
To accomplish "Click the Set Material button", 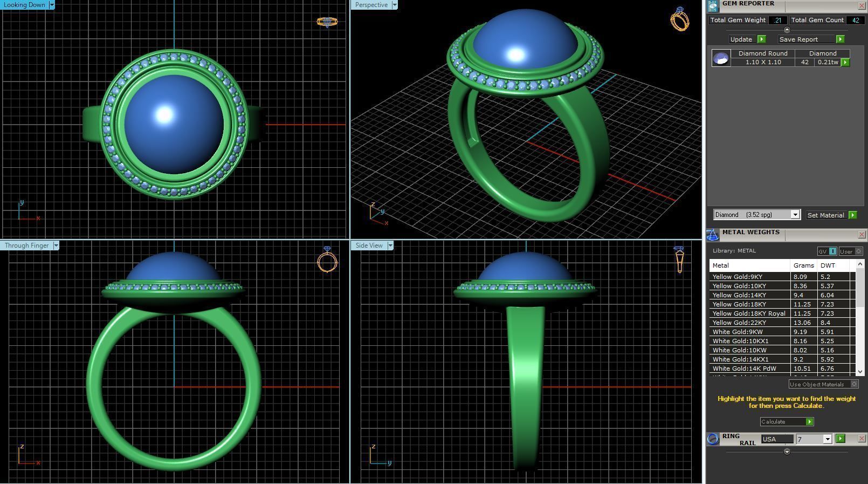I will tap(825, 215).
